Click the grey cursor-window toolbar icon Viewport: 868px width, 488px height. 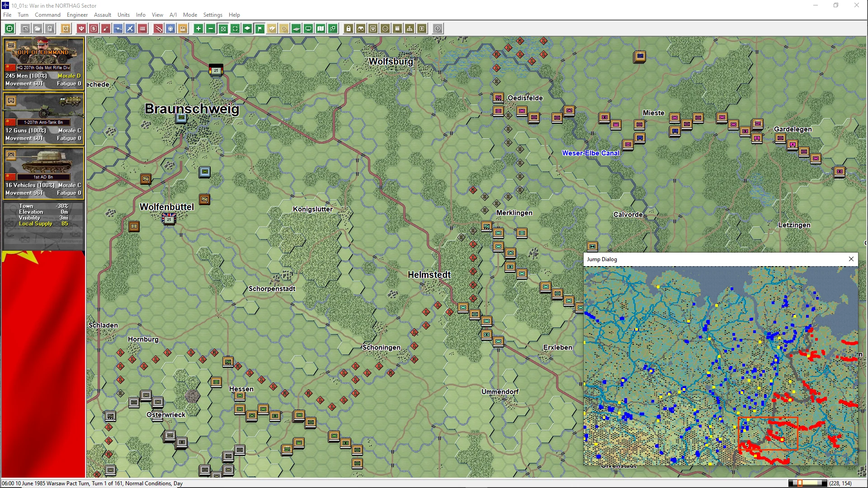pos(25,29)
